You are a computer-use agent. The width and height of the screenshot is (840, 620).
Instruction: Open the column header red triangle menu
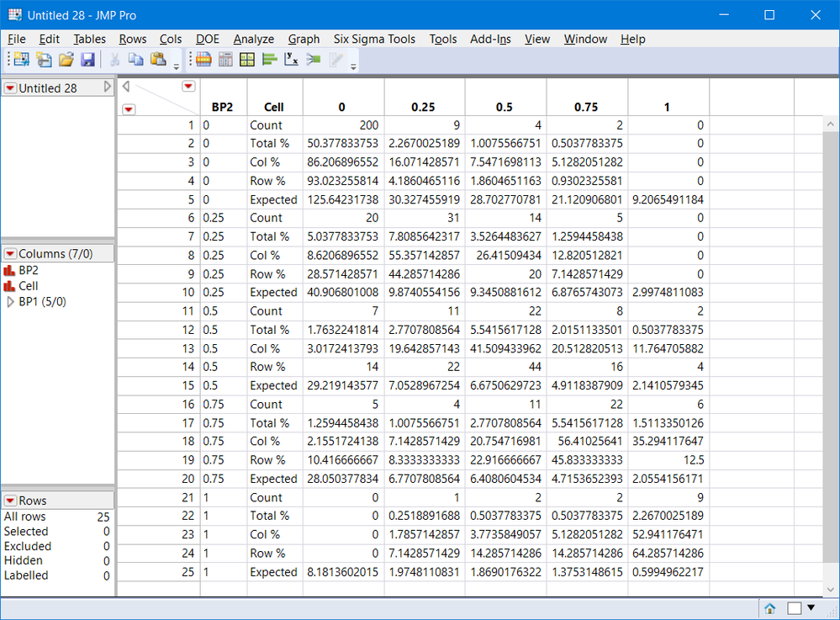coord(188,87)
